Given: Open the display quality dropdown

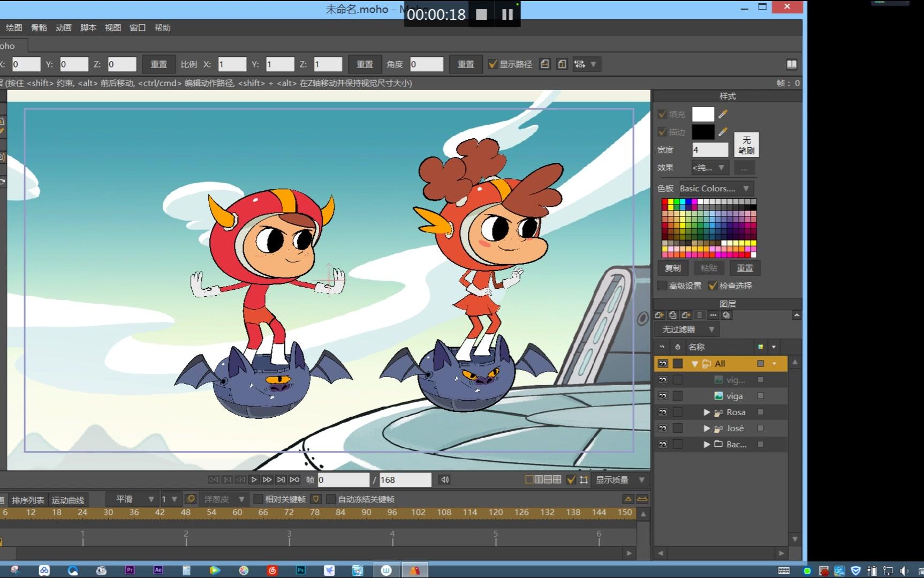Looking at the screenshot, I should [x=620, y=479].
